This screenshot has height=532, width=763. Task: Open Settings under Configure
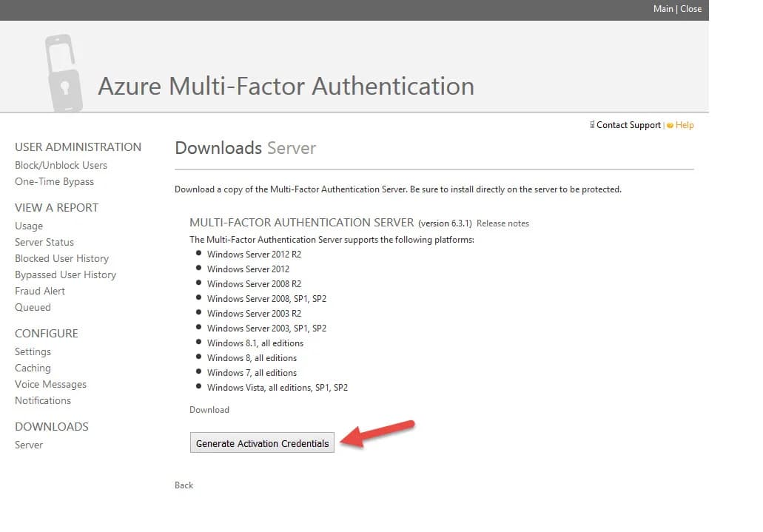point(33,351)
